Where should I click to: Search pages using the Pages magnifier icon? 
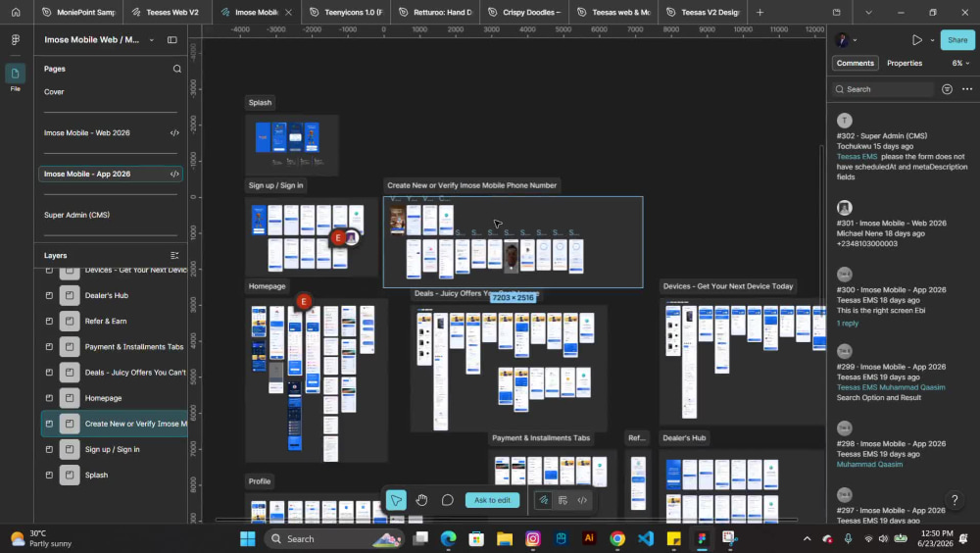point(176,69)
